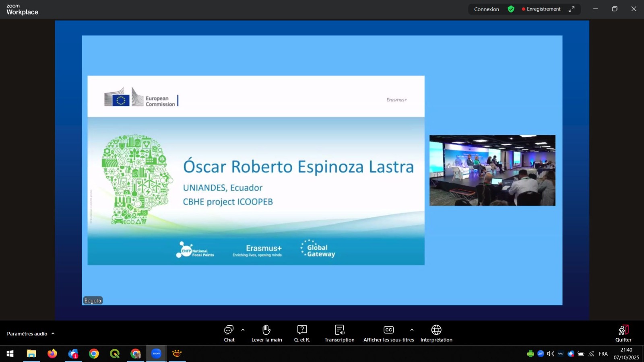The image size is (644, 362).
Task: Click the Enregistrement recording indicator
Action: [x=541, y=9]
